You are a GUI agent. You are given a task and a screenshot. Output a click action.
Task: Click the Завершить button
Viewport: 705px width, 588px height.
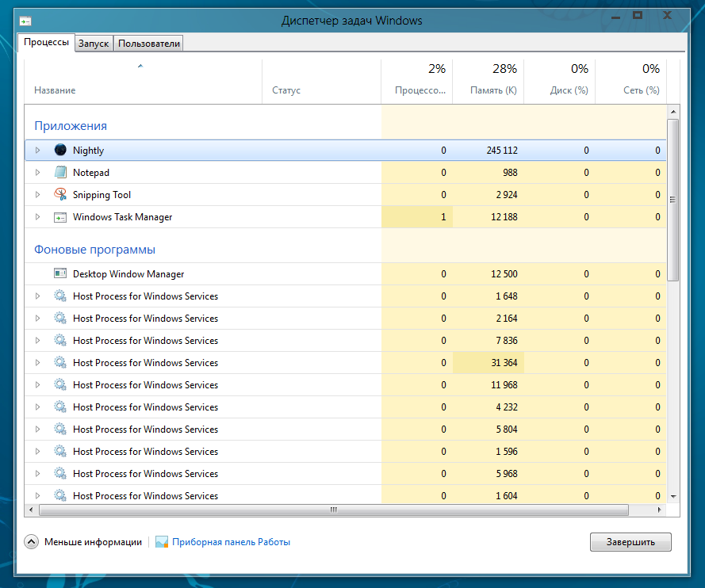tap(630, 542)
